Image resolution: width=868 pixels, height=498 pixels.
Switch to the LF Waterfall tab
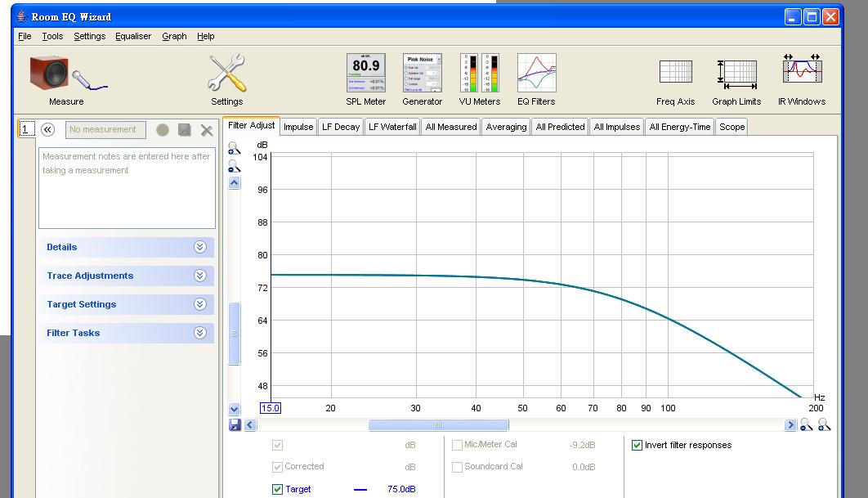coord(392,127)
